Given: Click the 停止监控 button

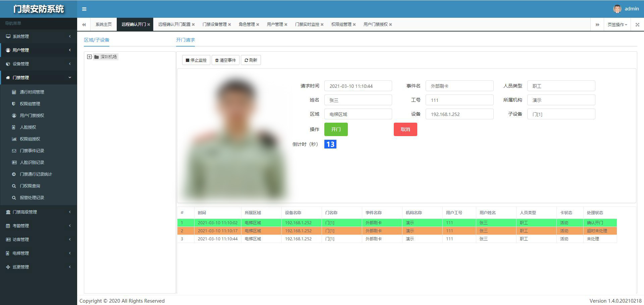Looking at the screenshot, I should (196, 60).
